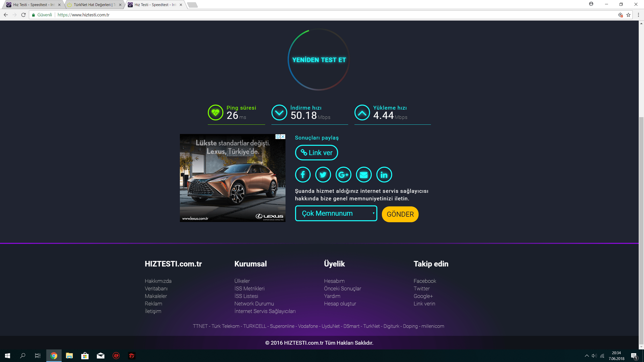Viewport: 644px width, 362px height.
Task: Share results via LinkedIn icon
Action: pos(384,174)
